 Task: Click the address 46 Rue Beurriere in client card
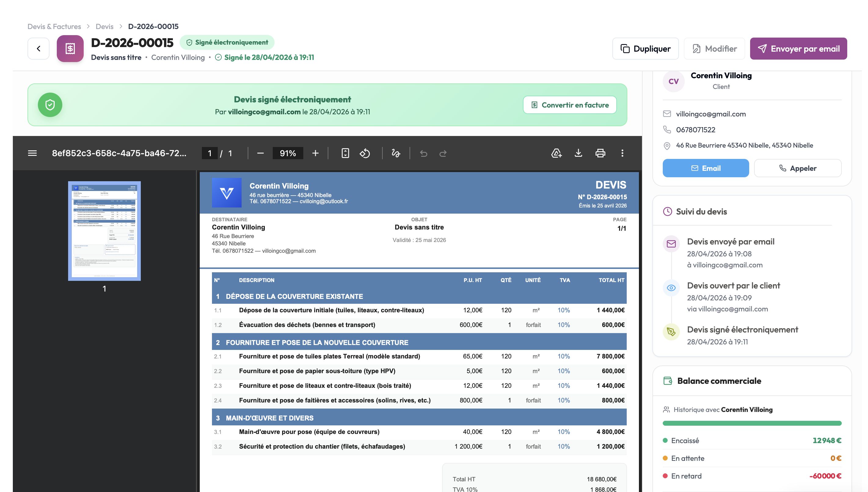[744, 145]
